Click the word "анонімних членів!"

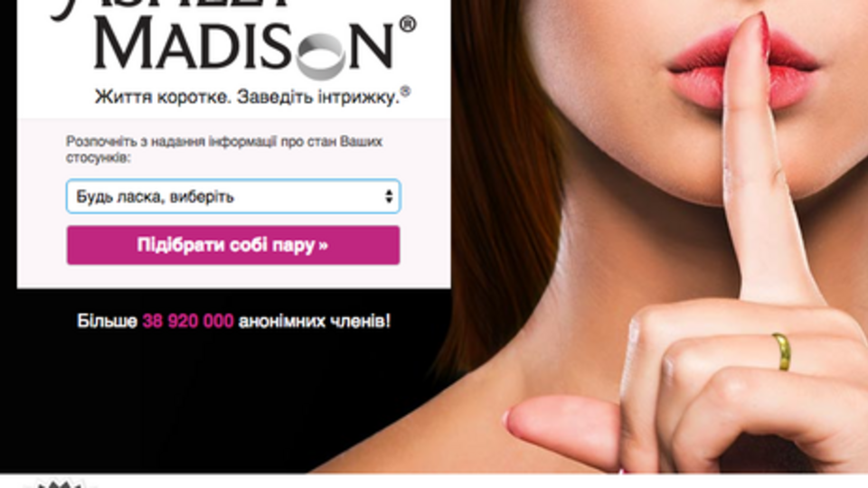coord(315,321)
